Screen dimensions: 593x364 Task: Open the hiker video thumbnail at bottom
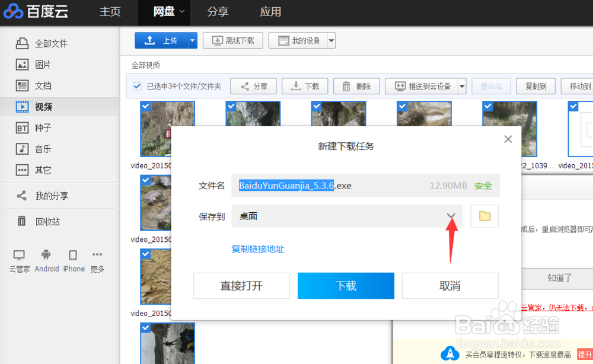tap(168, 343)
